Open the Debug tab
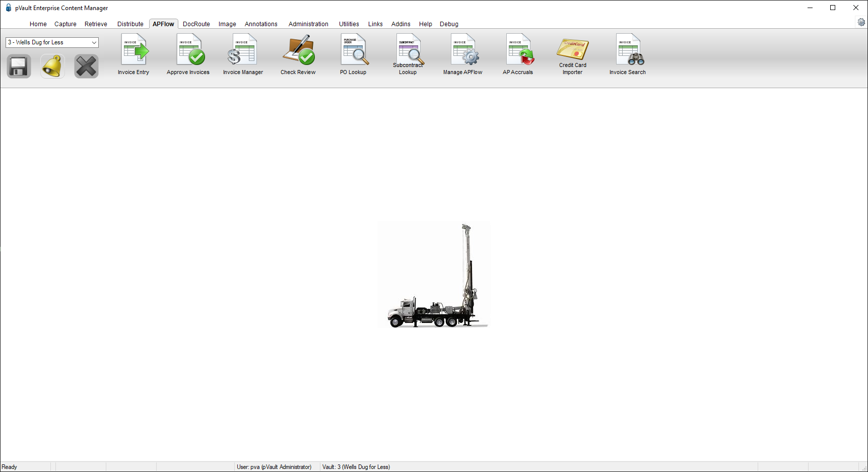 pyautogui.click(x=449, y=24)
